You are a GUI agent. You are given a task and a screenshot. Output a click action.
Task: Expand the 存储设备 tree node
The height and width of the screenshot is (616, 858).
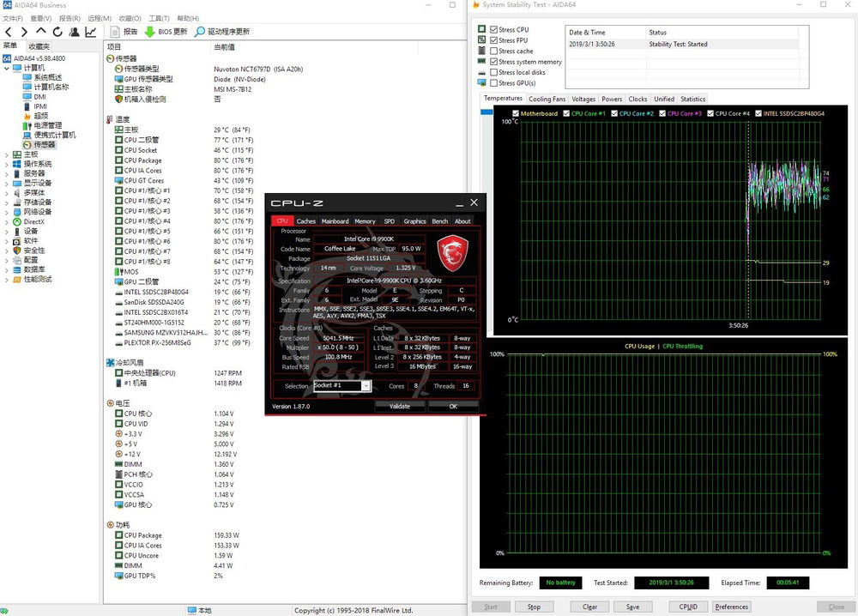click(x=7, y=202)
